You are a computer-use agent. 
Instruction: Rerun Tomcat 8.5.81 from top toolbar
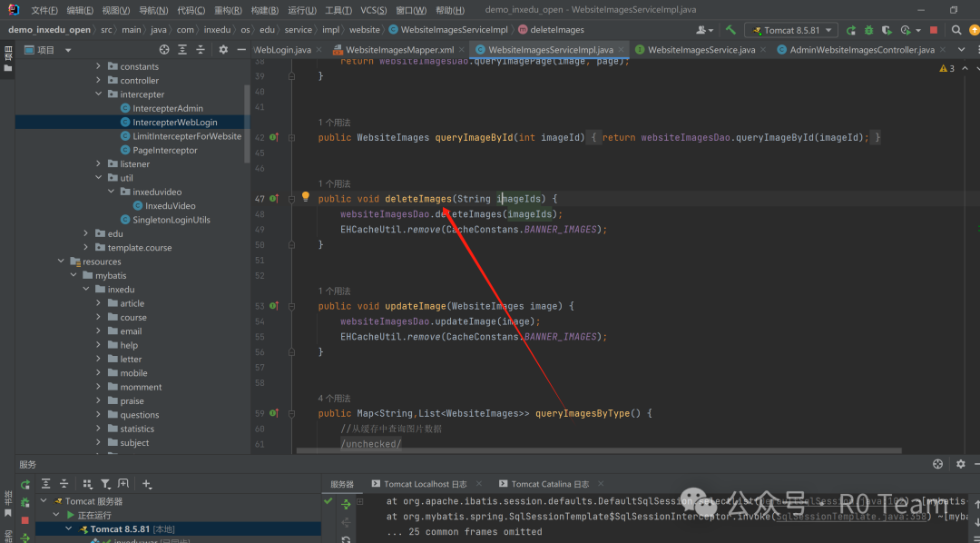point(850,30)
